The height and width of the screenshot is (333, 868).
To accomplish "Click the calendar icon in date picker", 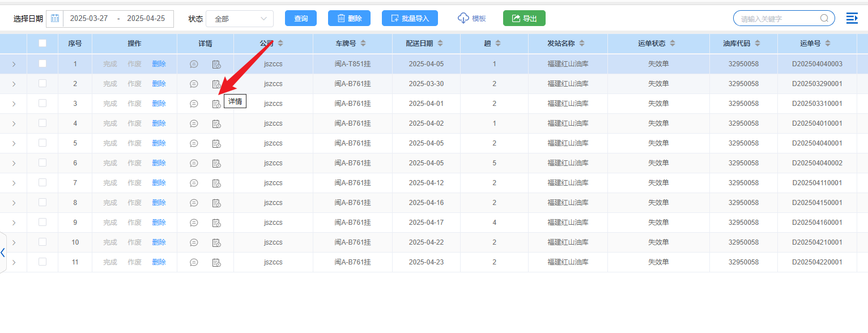I will [x=55, y=19].
